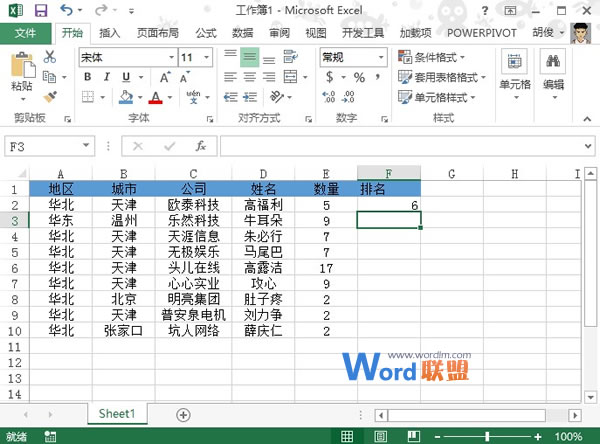This screenshot has height=444, width=600.
Task: Click the Paste clipboard icon
Action: pos(23,65)
